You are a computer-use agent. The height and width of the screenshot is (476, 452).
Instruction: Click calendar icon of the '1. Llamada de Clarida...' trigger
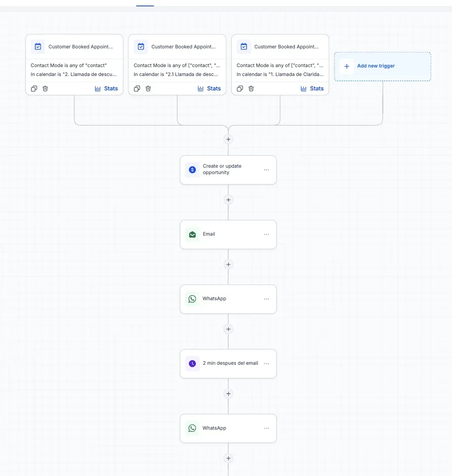(x=244, y=47)
